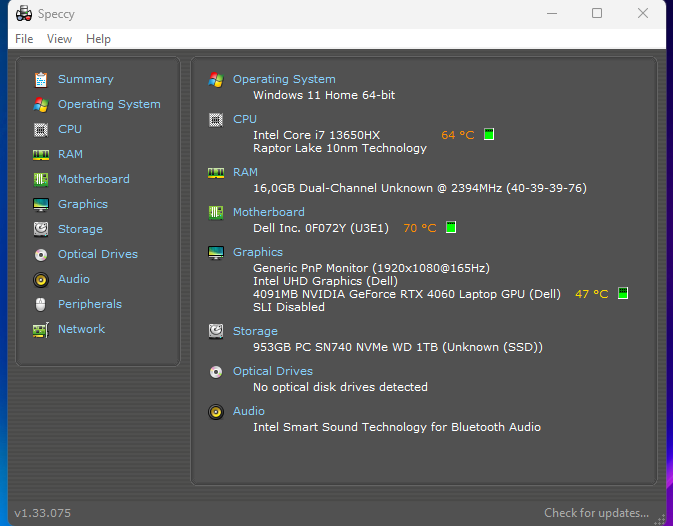Click the Operating System flag icon in sidebar
This screenshot has width=673, height=526.
click(41, 105)
